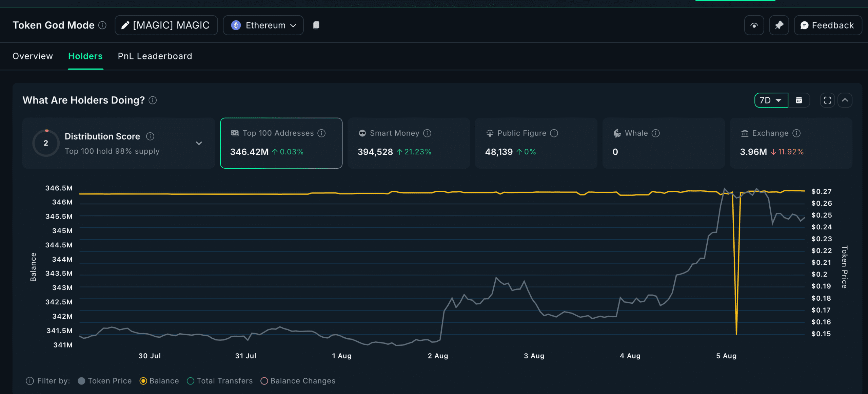Click the pin icon button
Viewport: 868px width, 394px height.
coord(779,25)
